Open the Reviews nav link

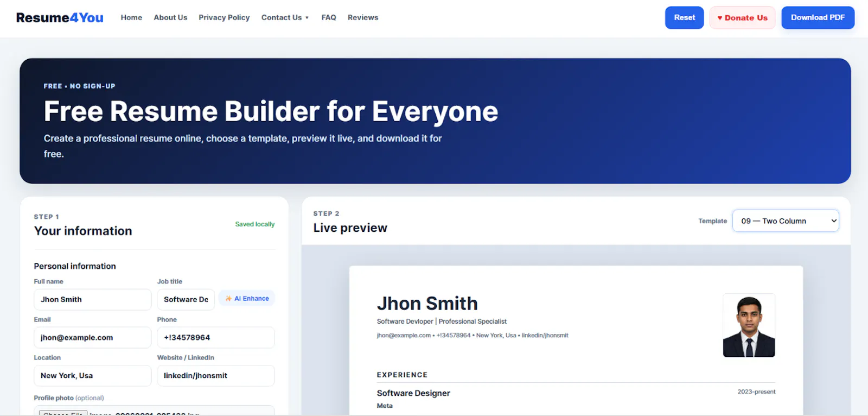[x=363, y=17]
